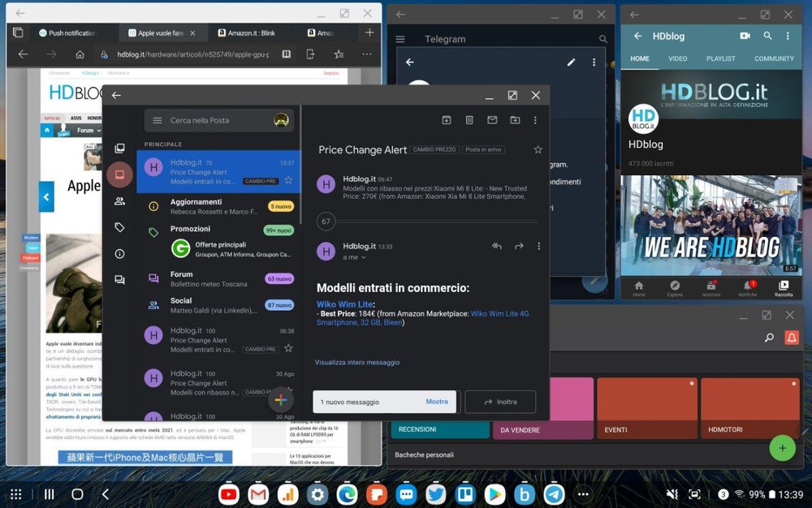This screenshot has height=508, width=812.
Task: Open browser tabs overview icon
Action: [x=18, y=32]
